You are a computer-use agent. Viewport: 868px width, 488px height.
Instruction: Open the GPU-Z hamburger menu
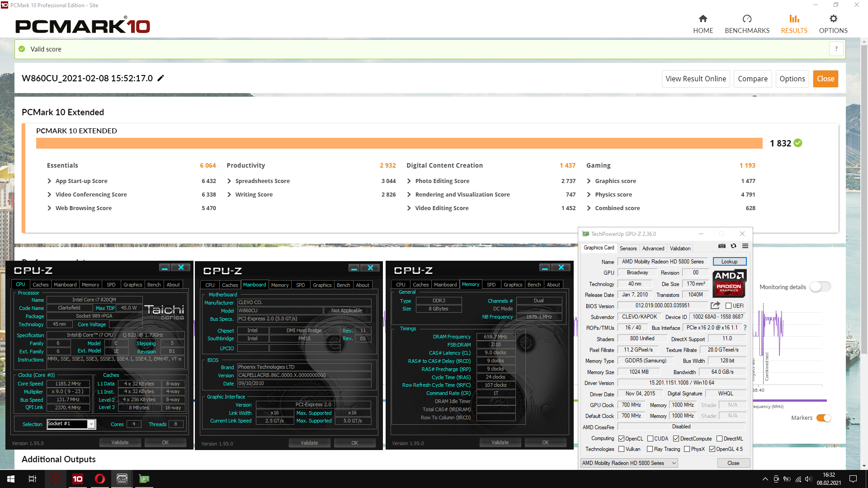(x=745, y=246)
